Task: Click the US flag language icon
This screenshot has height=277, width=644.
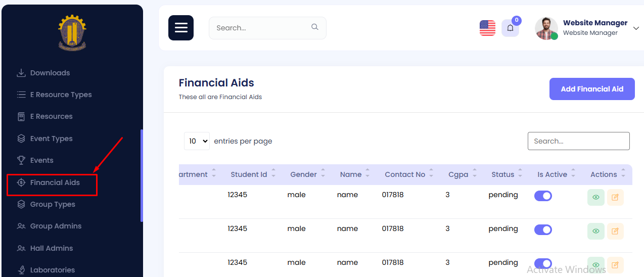Action: pyautogui.click(x=487, y=28)
